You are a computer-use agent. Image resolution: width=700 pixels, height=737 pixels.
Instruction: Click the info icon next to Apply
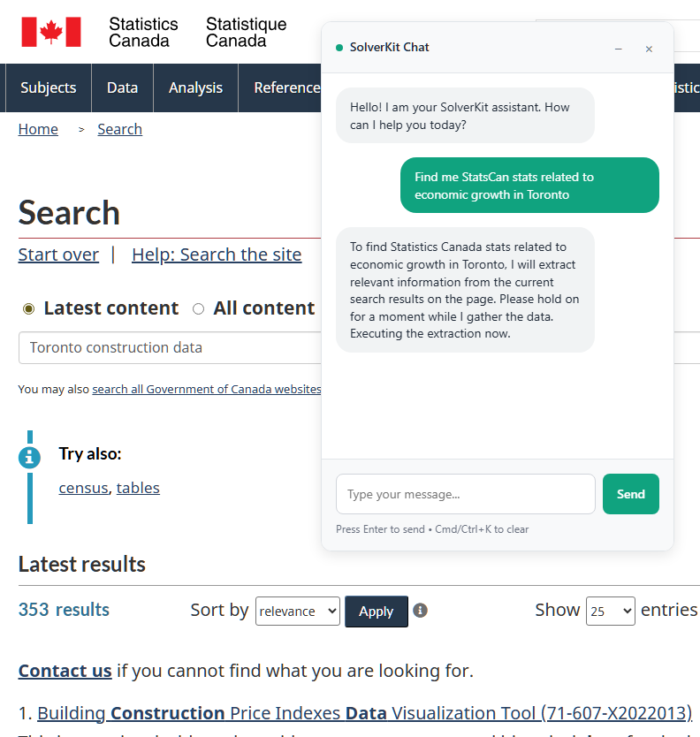pos(420,610)
